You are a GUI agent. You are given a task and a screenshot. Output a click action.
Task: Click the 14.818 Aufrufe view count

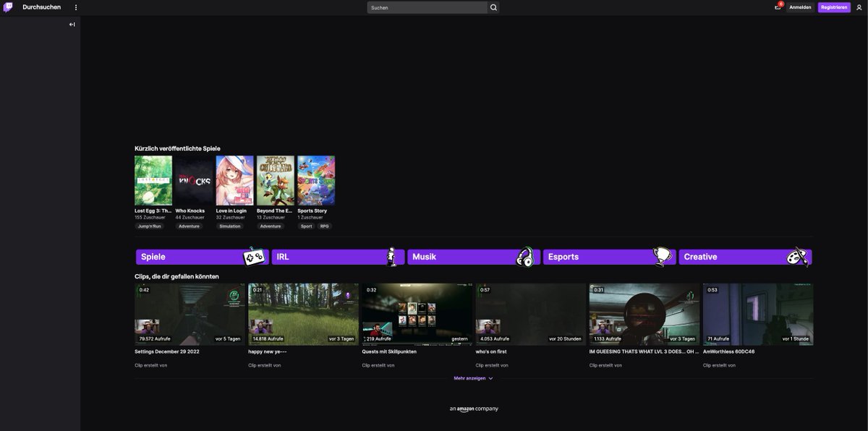268,338
